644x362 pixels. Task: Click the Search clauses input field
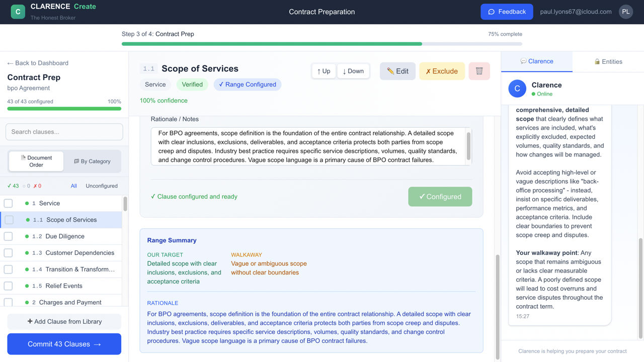64,132
